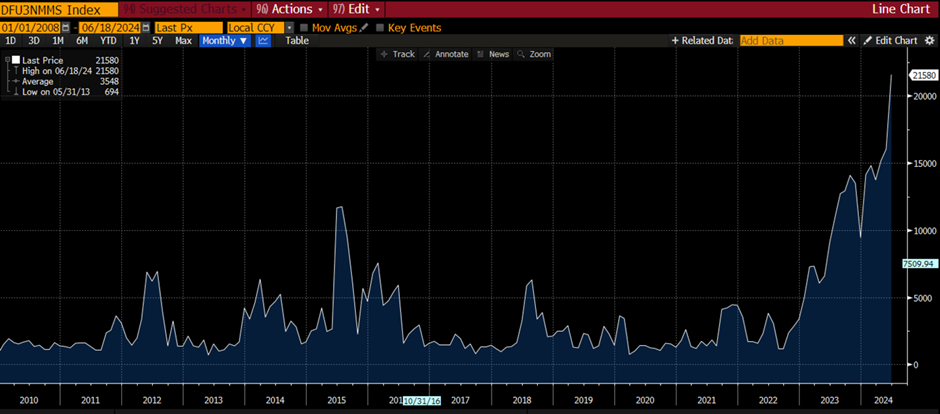Open the Edit menu
The width and height of the screenshot is (940, 414).
point(357,8)
